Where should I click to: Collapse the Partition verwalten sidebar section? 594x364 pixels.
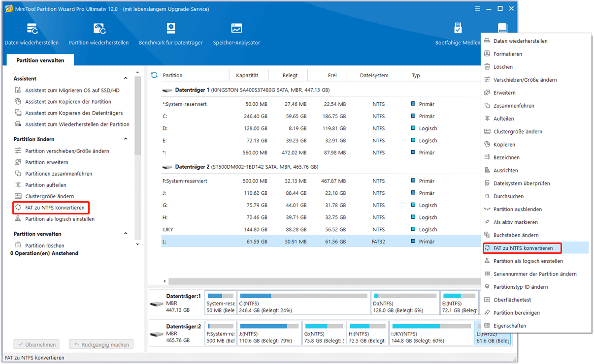(x=126, y=234)
